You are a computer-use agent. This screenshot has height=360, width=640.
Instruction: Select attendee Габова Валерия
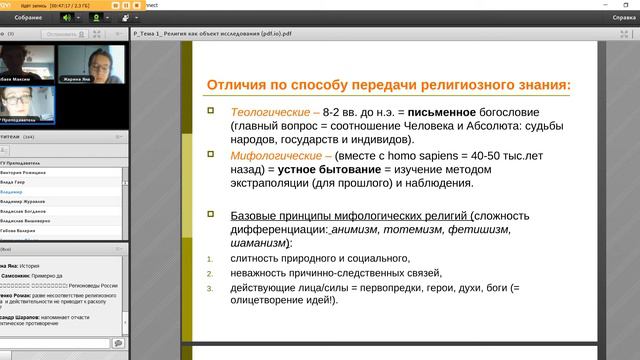coord(61,231)
